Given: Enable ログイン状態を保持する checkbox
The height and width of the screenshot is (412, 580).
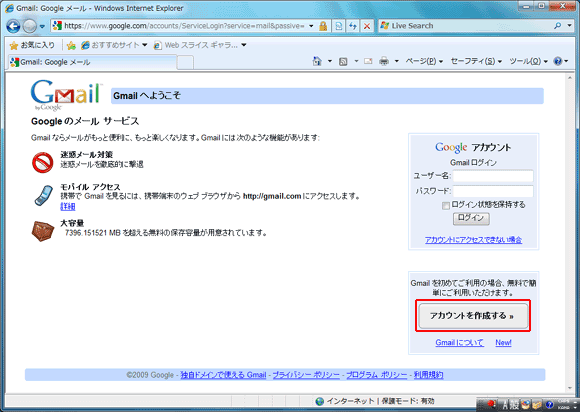Looking at the screenshot, I should [446, 206].
